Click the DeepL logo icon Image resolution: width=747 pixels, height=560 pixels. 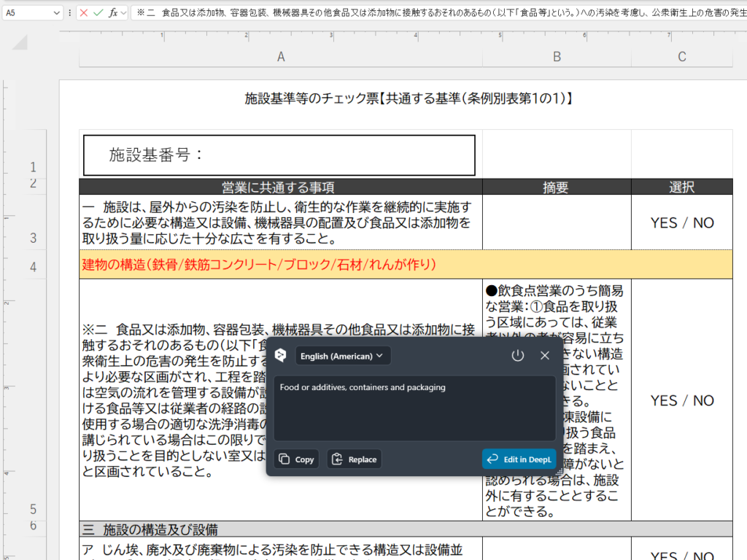coord(280,356)
